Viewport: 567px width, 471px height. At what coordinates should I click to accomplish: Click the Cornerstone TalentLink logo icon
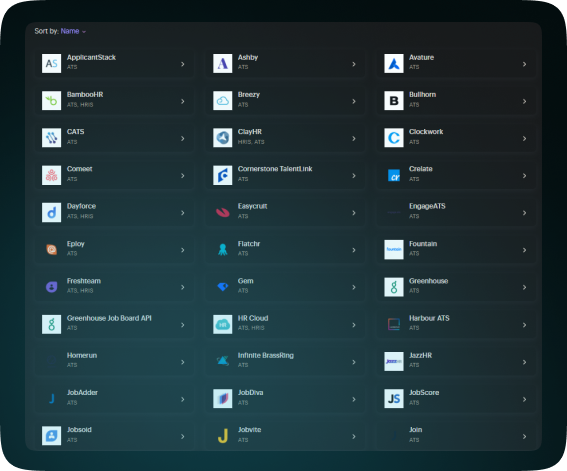222,175
